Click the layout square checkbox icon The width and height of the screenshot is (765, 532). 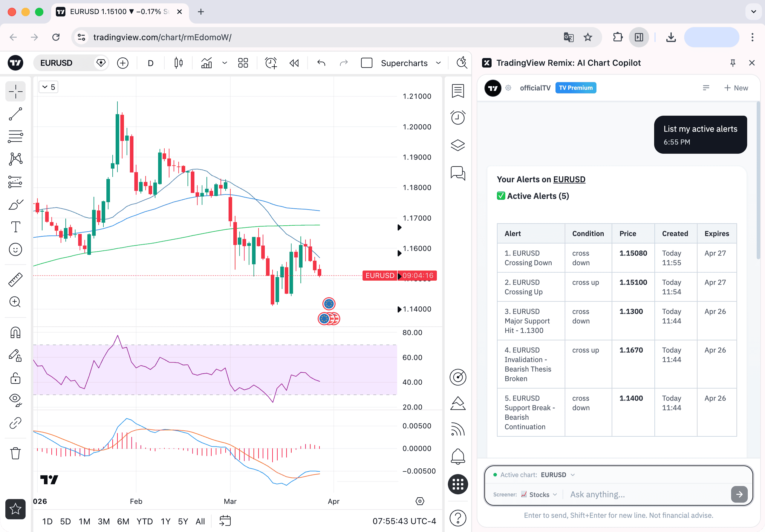click(366, 63)
